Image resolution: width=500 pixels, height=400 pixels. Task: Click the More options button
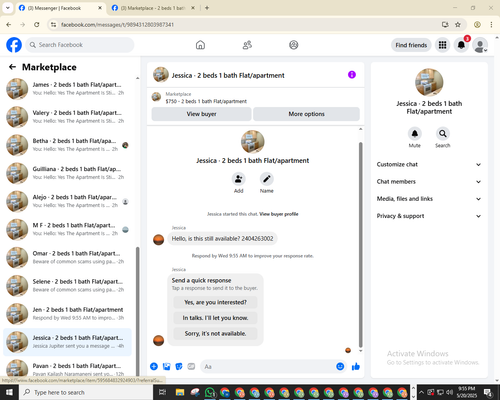tap(306, 114)
